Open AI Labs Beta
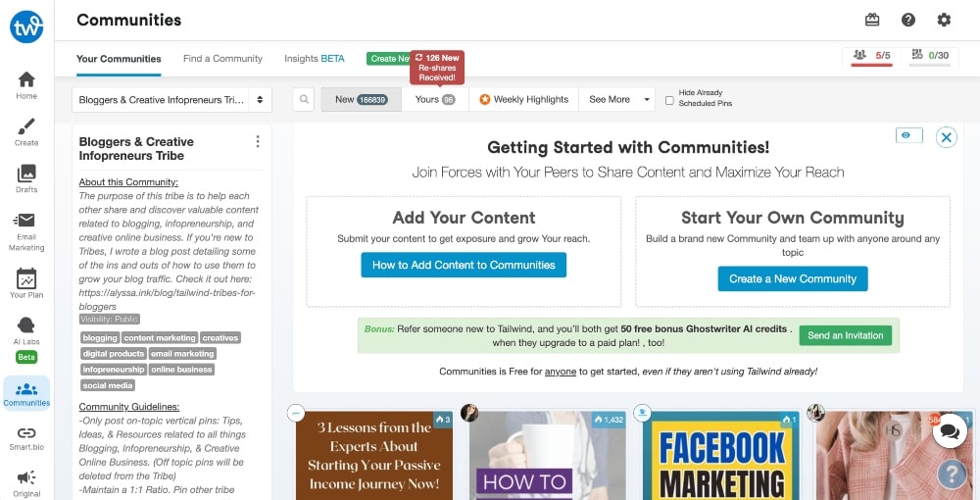Screen dimensions: 980x500 [26, 339]
